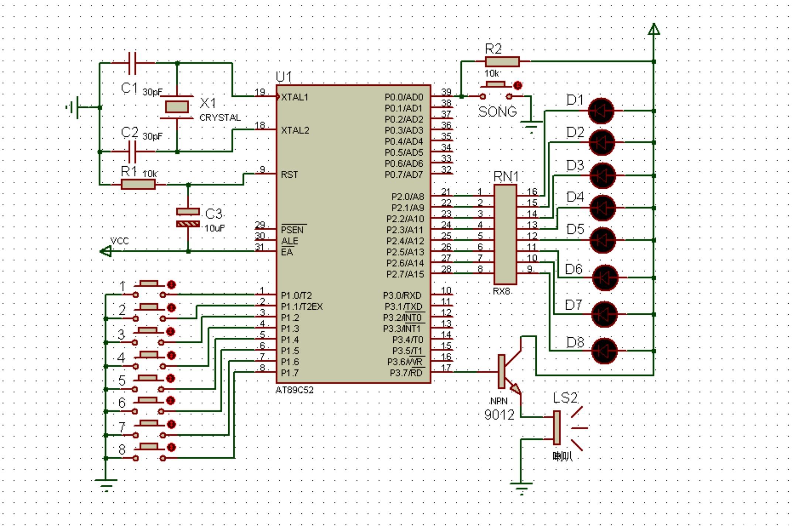Select ground symbol below keypad buttons
The width and height of the screenshot is (793, 532).
tap(106, 485)
